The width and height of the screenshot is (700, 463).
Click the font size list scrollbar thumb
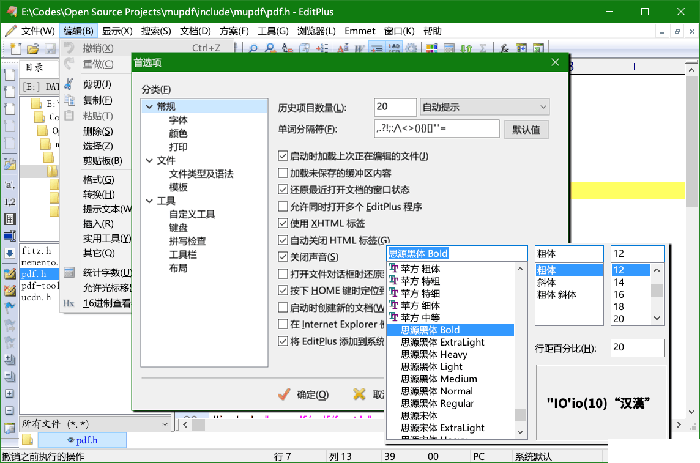pos(656,290)
